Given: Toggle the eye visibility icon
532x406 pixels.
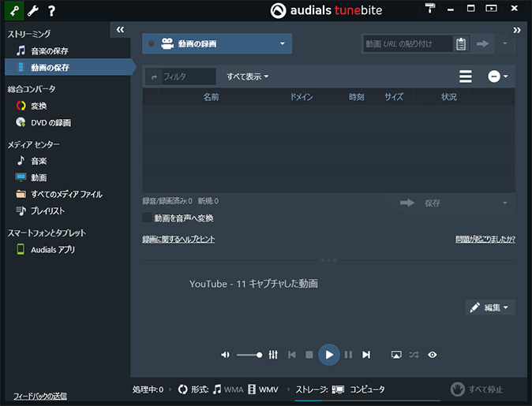Looking at the screenshot, I should tap(433, 355).
